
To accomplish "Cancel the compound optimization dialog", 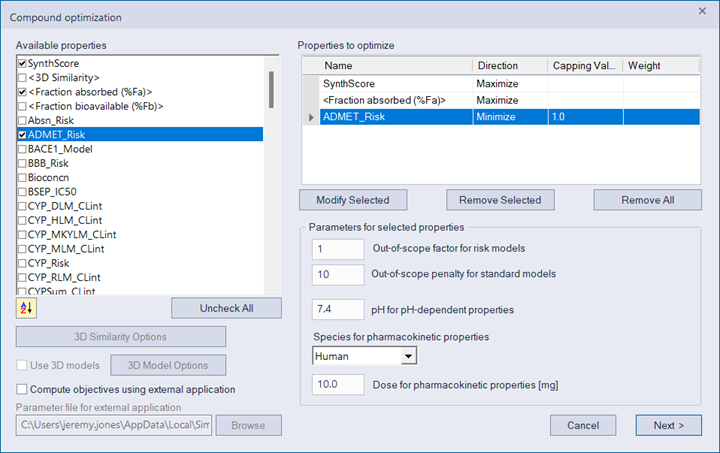I will 583,425.
